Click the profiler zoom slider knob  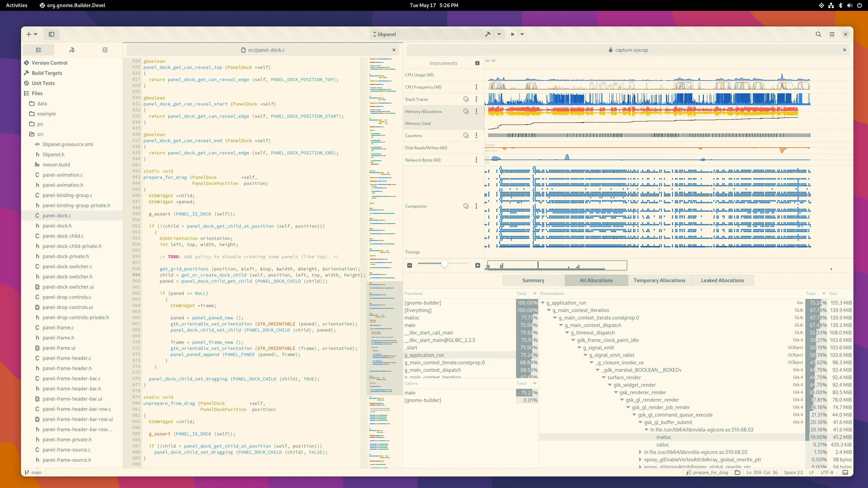coord(444,264)
